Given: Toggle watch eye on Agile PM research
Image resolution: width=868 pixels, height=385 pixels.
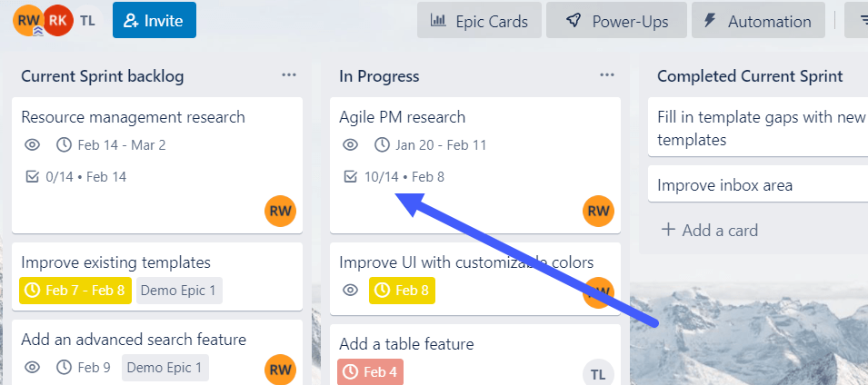Looking at the screenshot, I should point(351,145).
